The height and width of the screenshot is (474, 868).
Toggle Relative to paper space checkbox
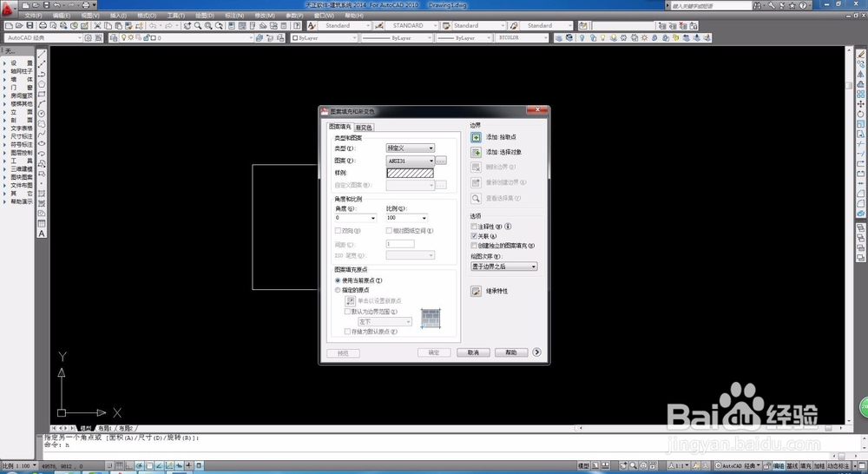(389, 230)
